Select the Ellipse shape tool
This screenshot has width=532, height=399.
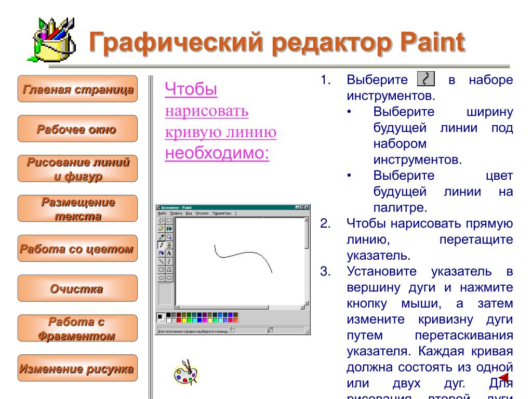161,277
